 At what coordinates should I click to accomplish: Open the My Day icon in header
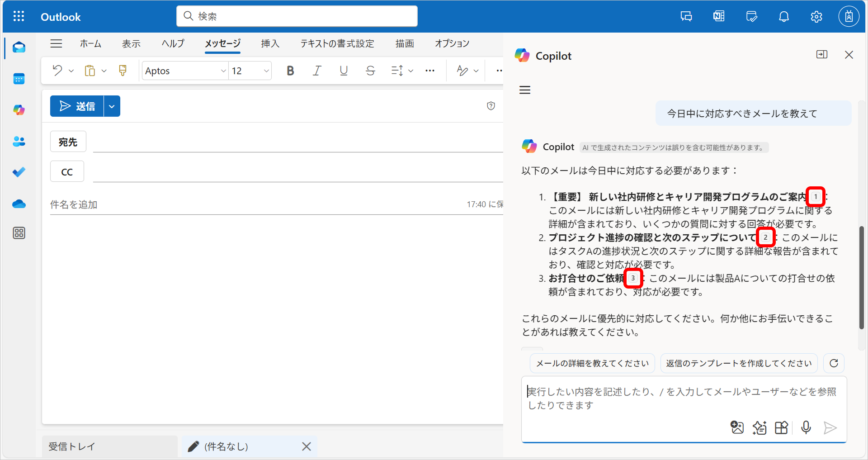[751, 17]
